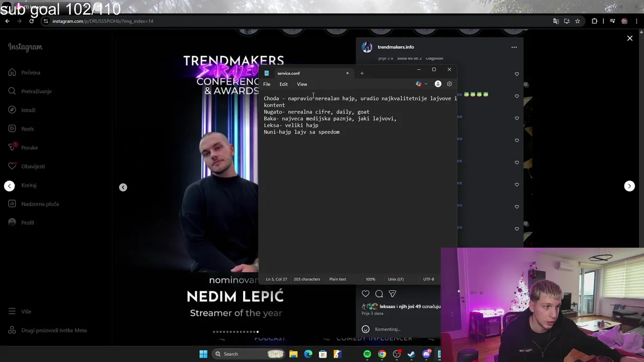644x362 pixels.
Task: Open Obavijesti notifications
Action: (x=27, y=166)
